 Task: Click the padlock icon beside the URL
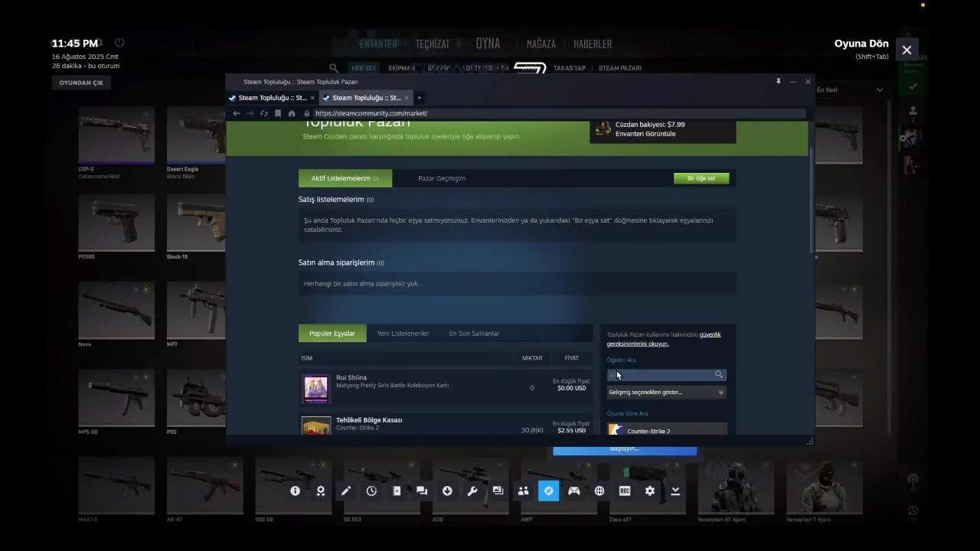(307, 113)
